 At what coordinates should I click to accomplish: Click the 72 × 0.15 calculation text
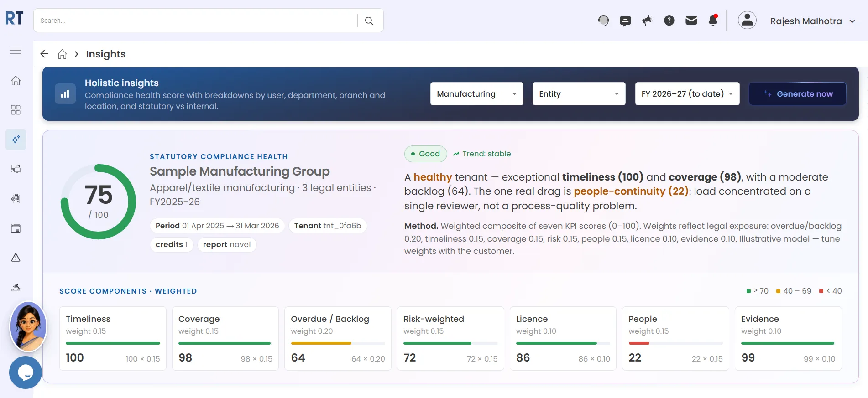pos(482,359)
